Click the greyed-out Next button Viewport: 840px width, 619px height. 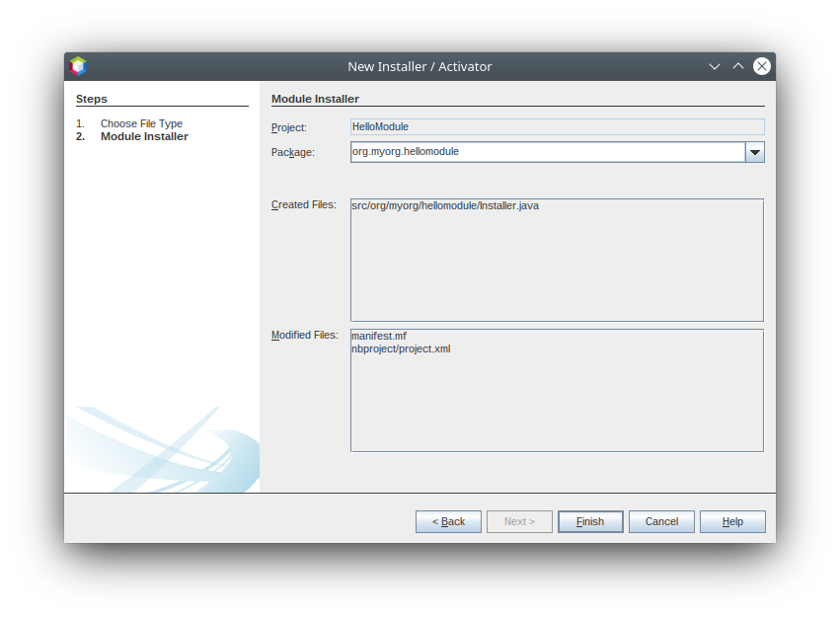click(x=519, y=521)
